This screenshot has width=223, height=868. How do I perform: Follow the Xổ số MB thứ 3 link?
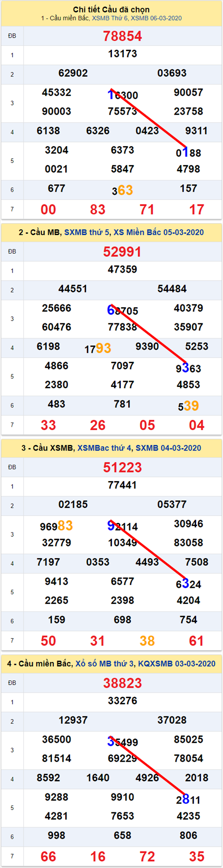pyautogui.click(x=105, y=663)
